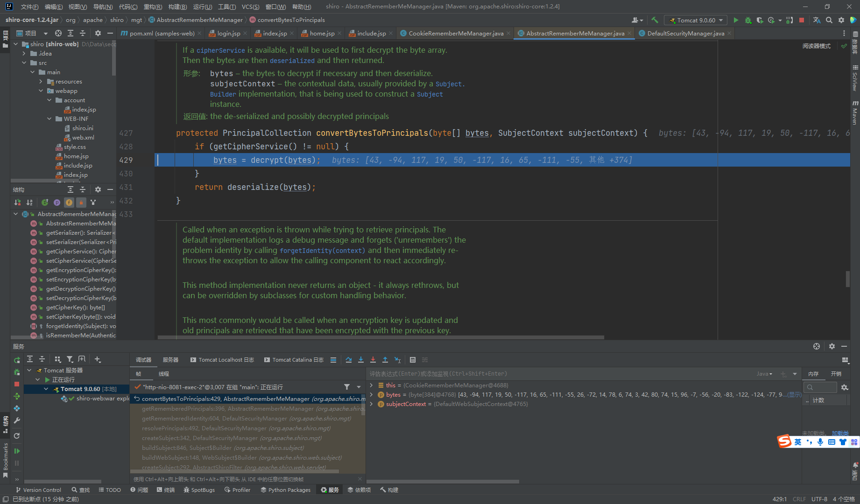Open the 导航(N) menu

(103, 7)
